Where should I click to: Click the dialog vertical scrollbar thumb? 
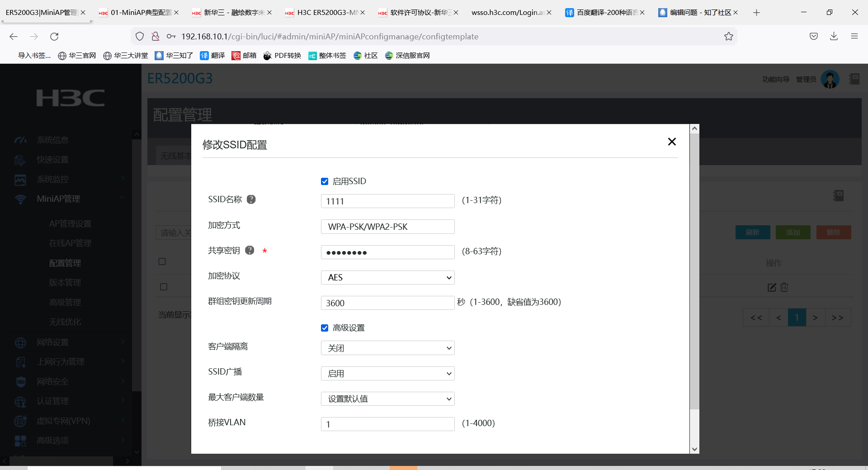point(694,271)
